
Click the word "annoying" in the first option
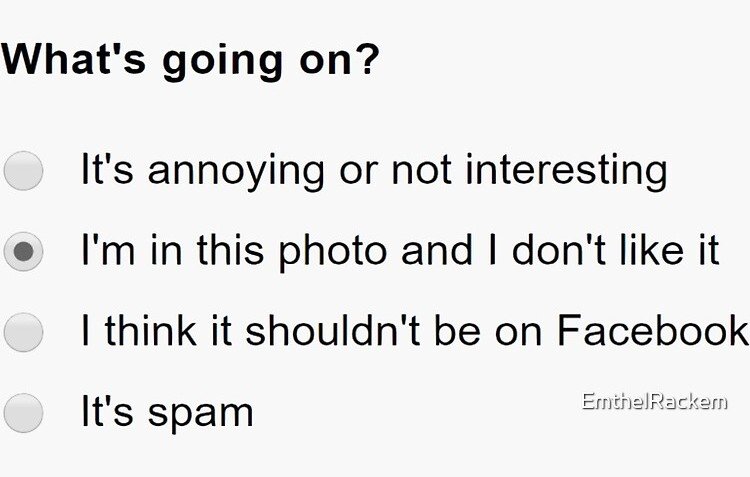click(x=236, y=172)
